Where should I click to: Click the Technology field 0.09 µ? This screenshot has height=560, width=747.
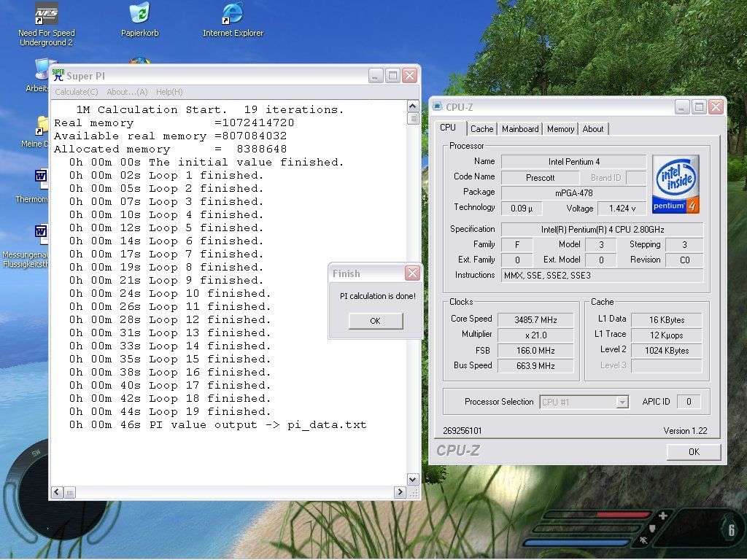pyautogui.click(x=521, y=208)
